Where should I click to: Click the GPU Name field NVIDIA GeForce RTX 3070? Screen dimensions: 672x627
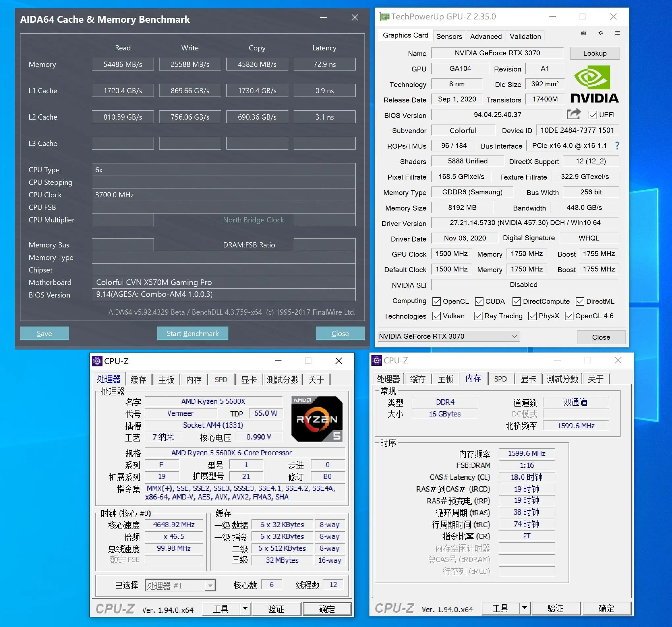coord(497,53)
